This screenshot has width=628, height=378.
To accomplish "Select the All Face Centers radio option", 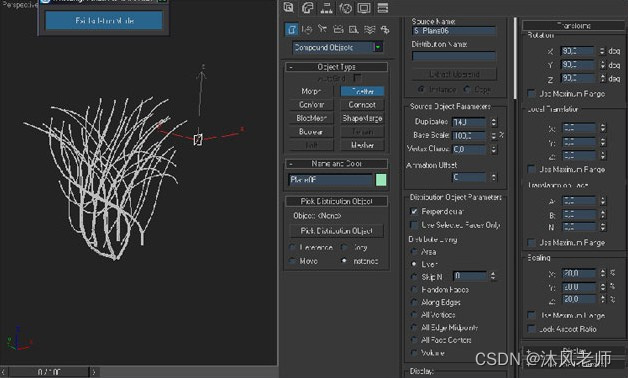I will tap(414, 340).
